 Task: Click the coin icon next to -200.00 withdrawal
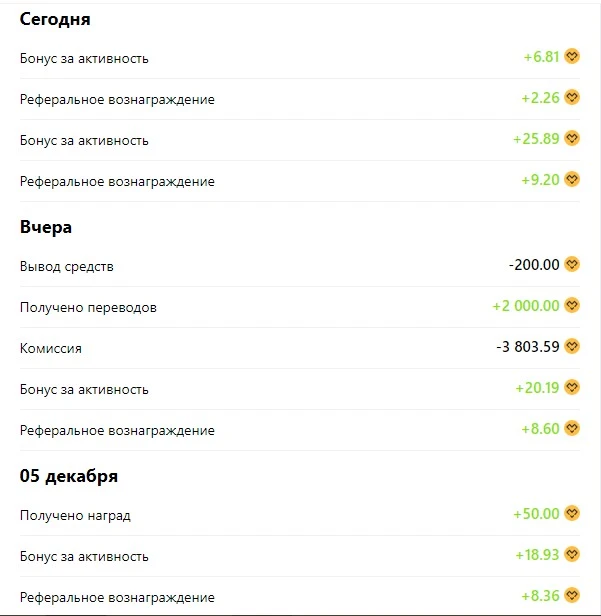pyautogui.click(x=572, y=264)
